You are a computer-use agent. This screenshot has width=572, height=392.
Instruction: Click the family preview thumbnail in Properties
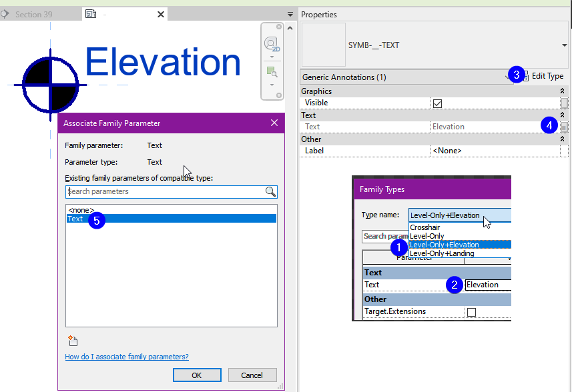tap(324, 45)
